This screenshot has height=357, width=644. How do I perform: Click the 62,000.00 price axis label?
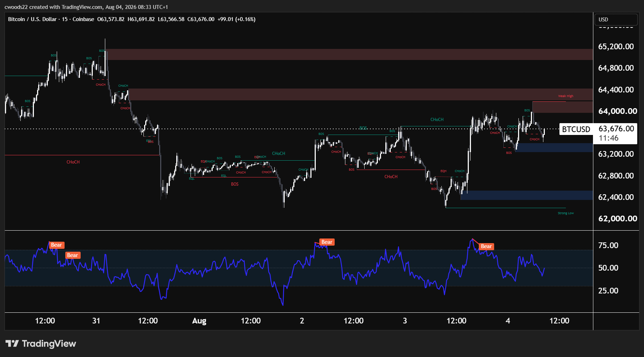[x=618, y=218]
